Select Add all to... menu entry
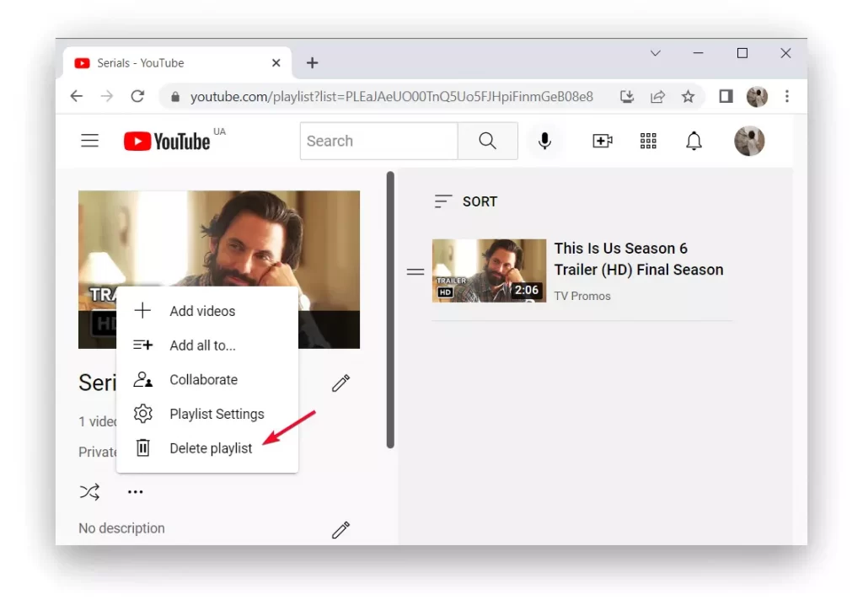The height and width of the screenshot is (616, 863). tap(207, 345)
